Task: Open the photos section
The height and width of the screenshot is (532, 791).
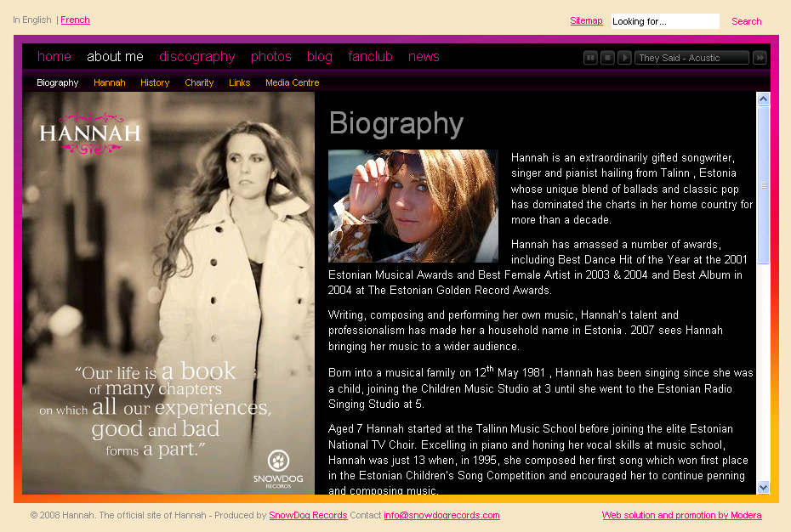Action: point(271,56)
